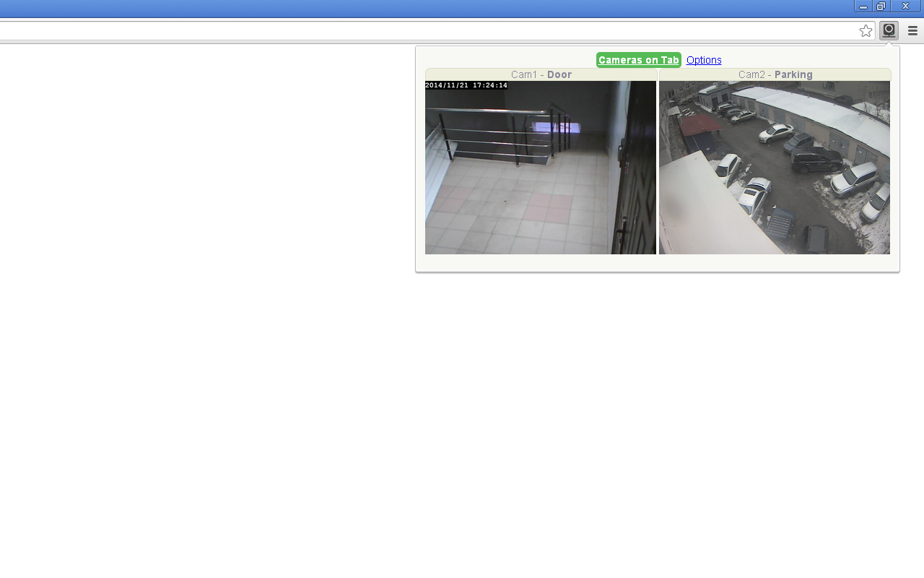
Task: Click the stairwell view to enlarge it
Action: [541, 167]
